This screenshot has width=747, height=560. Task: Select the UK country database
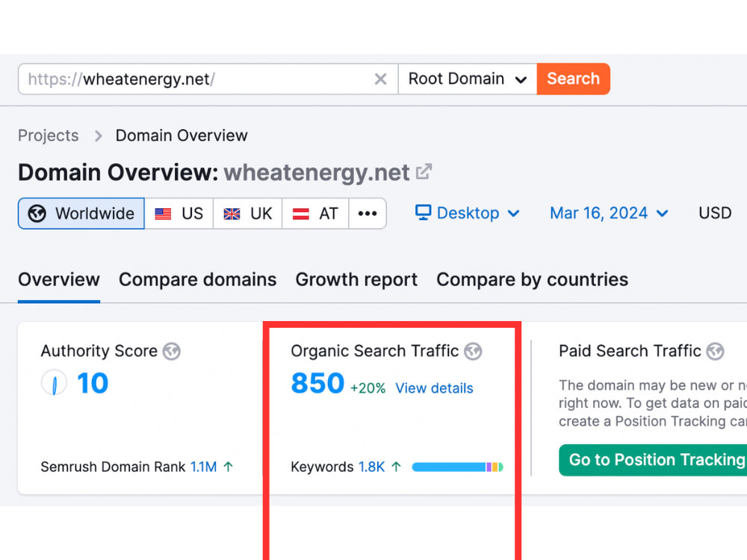pyautogui.click(x=248, y=214)
